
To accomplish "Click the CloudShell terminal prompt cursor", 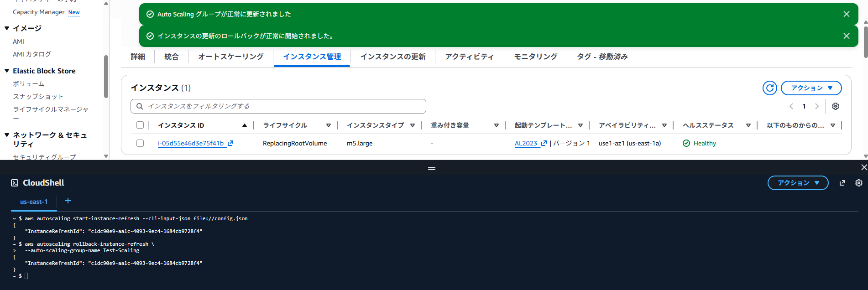I will click(26, 276).
